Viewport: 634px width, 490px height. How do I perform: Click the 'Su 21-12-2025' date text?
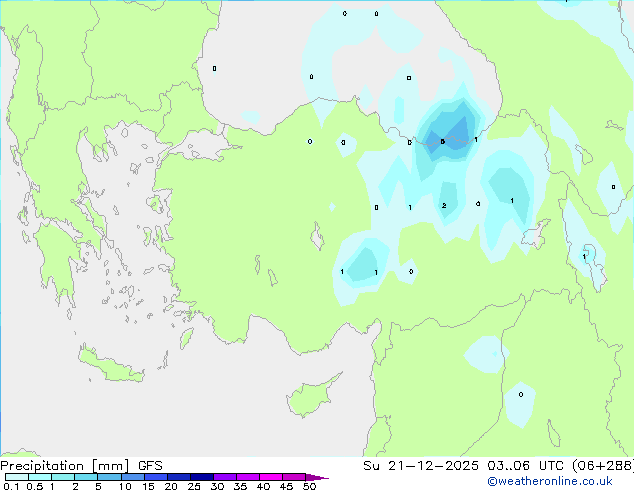click(421, 466)
